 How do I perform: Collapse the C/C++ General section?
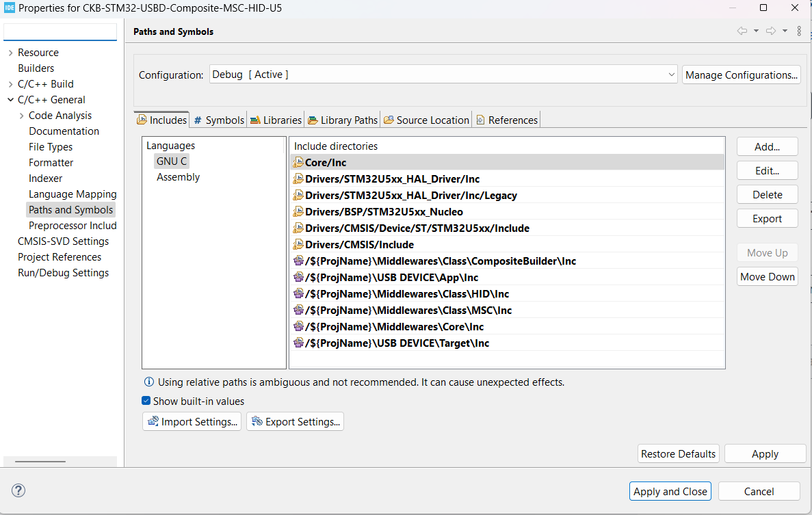[11, 99]
